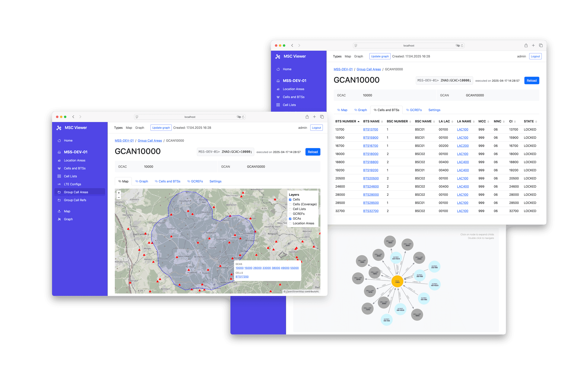Reload page icon in front window address bar
The height and width of the screenshot is (375, 588).
pyautogui.click(x=243, y=117)
